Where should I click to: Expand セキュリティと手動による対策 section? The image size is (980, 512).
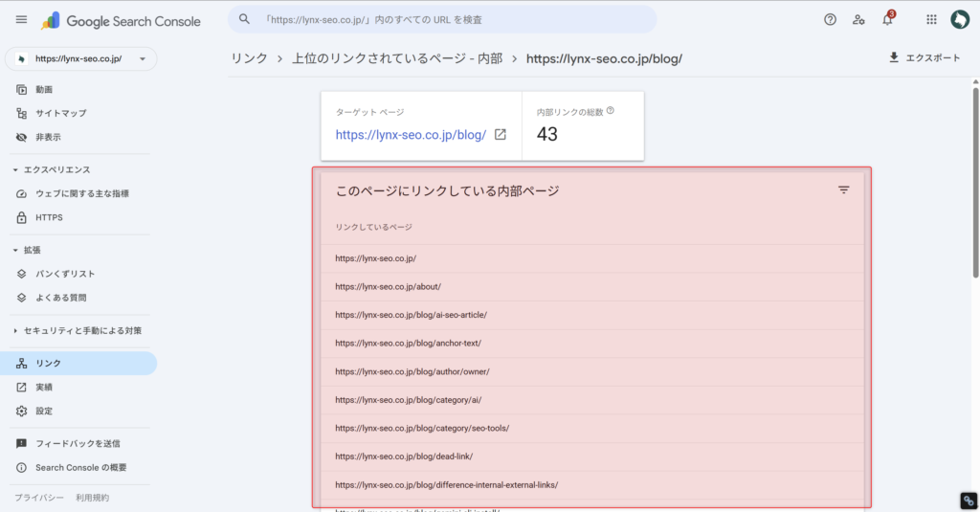click(15, 331)
